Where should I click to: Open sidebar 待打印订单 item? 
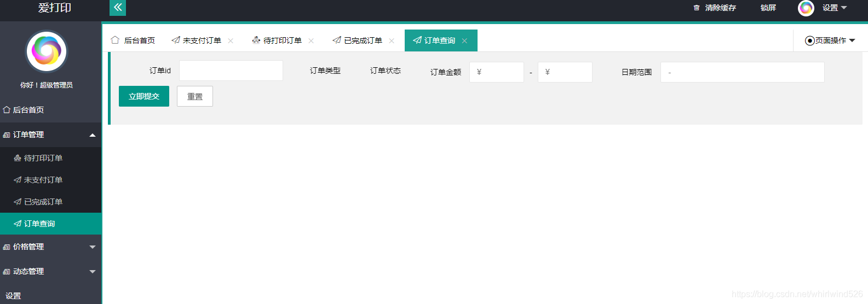coord(51,158)
